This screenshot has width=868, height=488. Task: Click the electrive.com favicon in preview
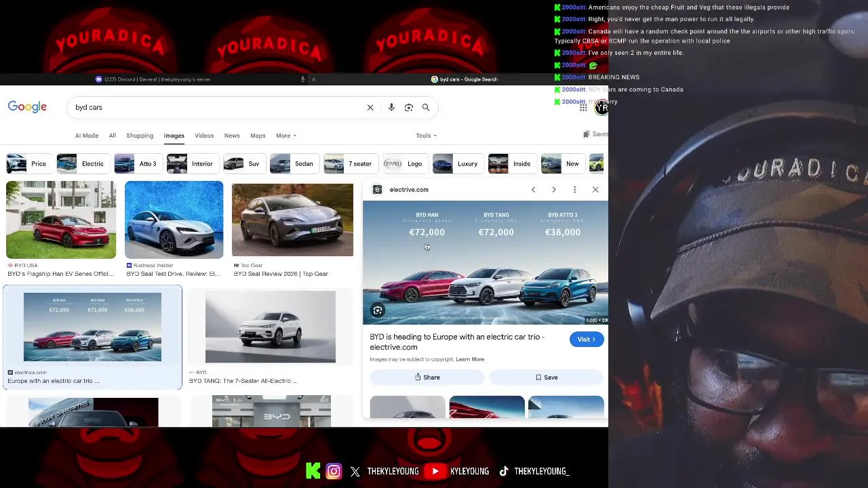(378, 190)
